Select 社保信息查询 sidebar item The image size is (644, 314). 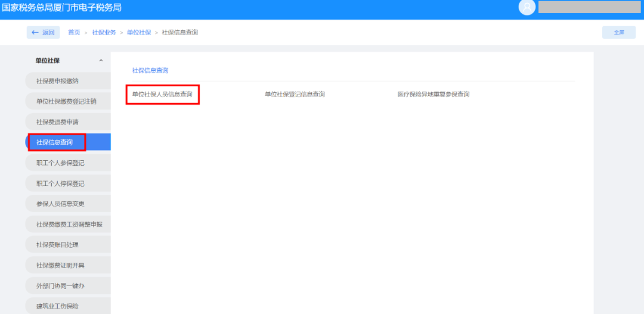68,142
